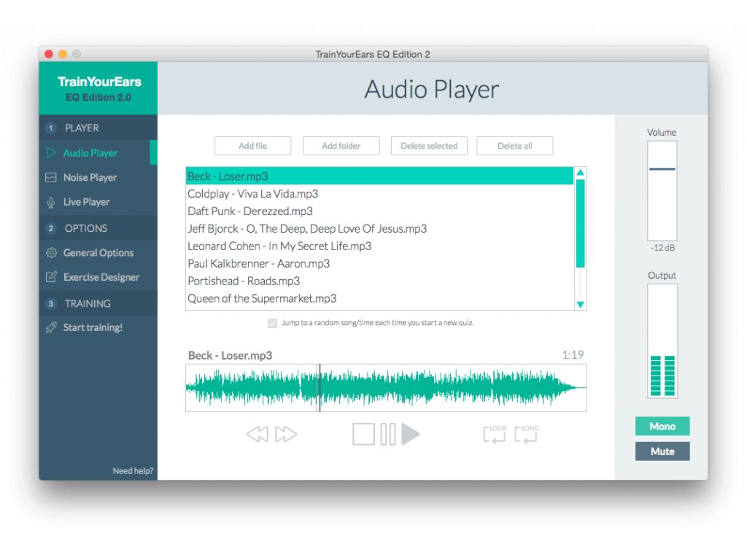The height and width of the screenshot is (560, 747).
Task: Toggle the Mute button
Action: (x=662, y=451)
